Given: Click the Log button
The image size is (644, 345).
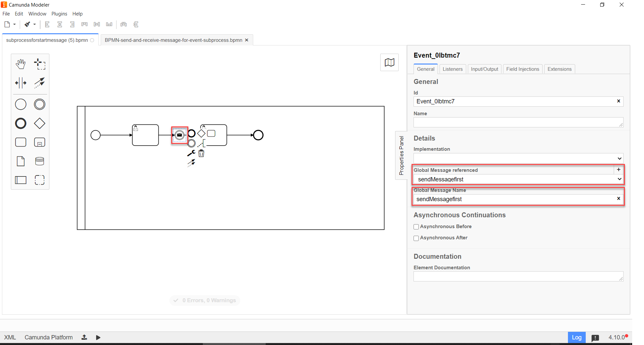Looking at the screenshot, I should (x=576, y=337).
